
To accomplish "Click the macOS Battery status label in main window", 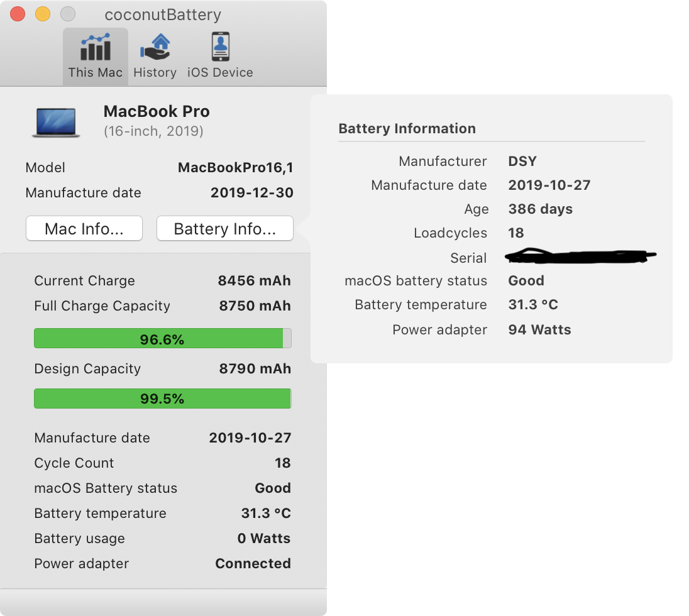I will tap(106, 488).
